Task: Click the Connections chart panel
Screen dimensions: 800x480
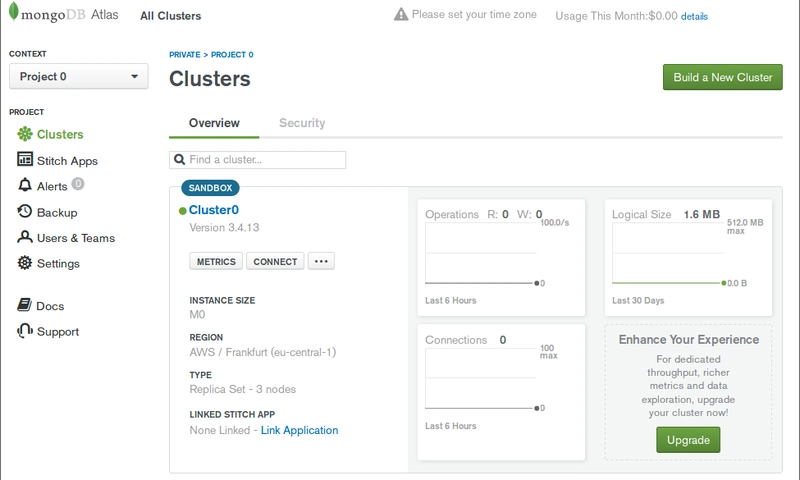Action: point(501,392)
